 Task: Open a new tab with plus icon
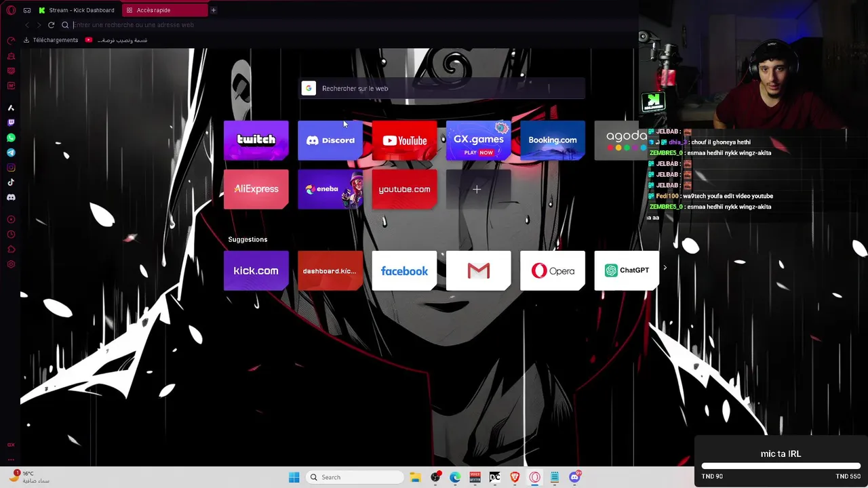(x=213, y=10)
